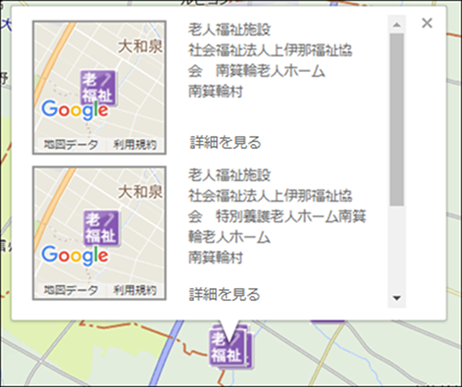Viewport: 462px width, 387px height.
Task: Click 地図データ in the first thumbnail
Action: pos(71,145)
